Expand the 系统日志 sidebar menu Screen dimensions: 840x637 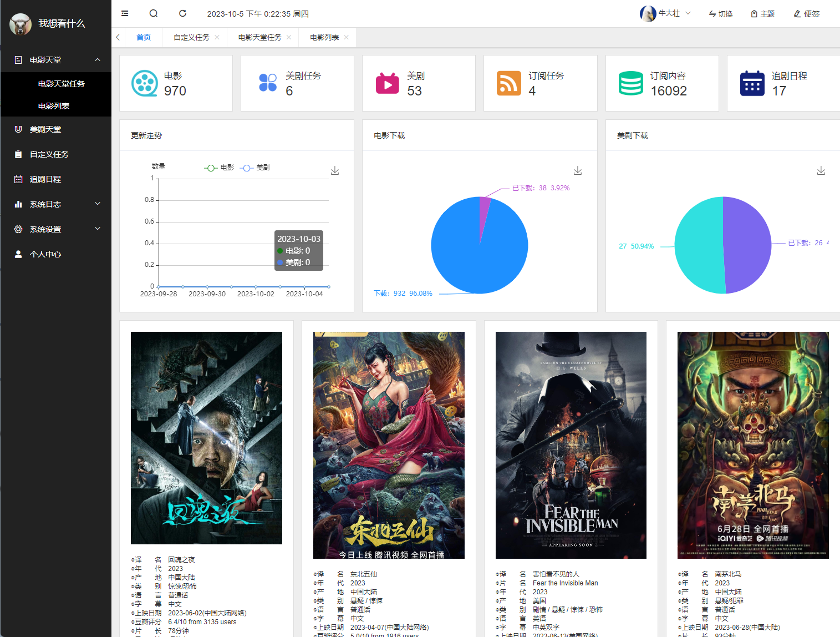point(55,204)
